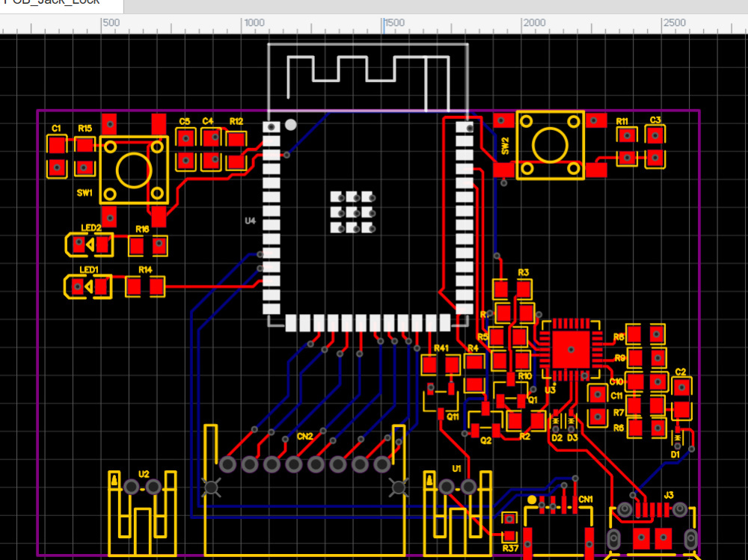Select resistor R15 footprint
Image resolution: width=748 pixels, height=560 pixels.
coord(85,156)
